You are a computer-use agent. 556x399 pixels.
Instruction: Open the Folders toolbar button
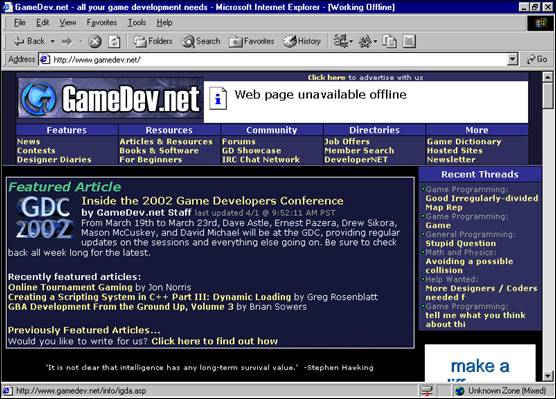pos(153,41)
